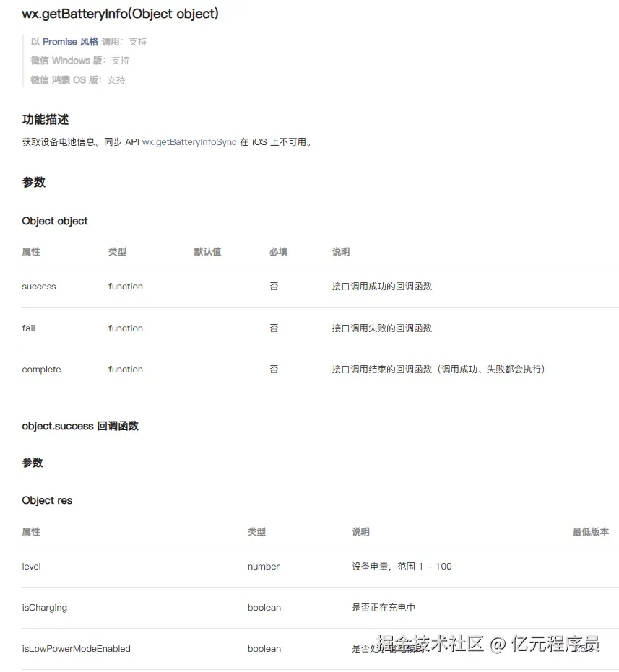Select the fail property row
The image size is (619, 672).
pos(28,328)
